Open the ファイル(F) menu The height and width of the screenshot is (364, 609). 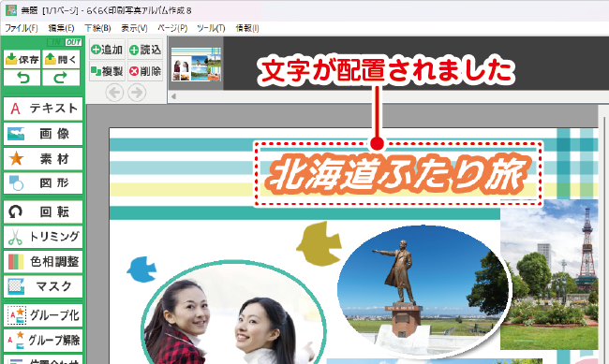[x=21, y=28]
